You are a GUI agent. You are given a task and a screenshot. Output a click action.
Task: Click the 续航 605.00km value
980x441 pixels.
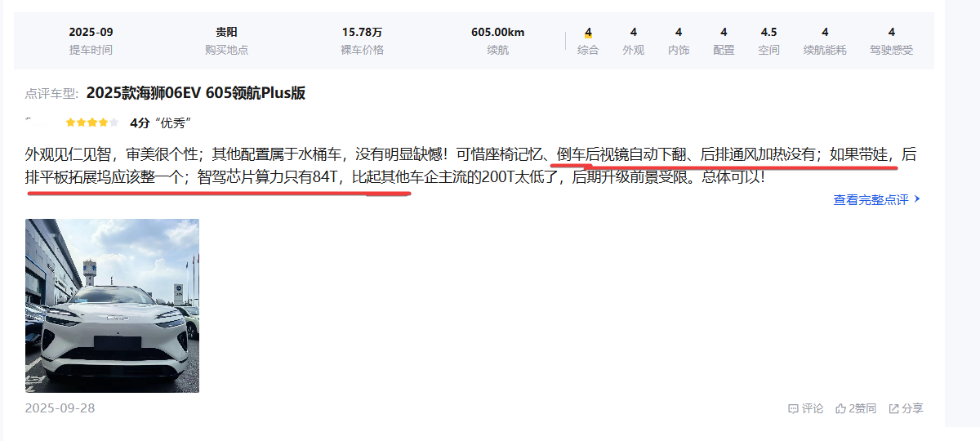click(497, 33)
